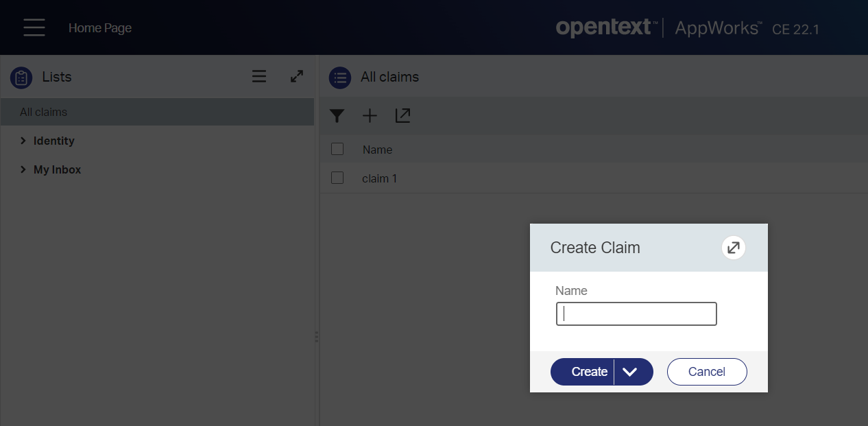Check the box next to claim 1
The height and width of the screenshot is (426, 868).
[x=337, y=178]
